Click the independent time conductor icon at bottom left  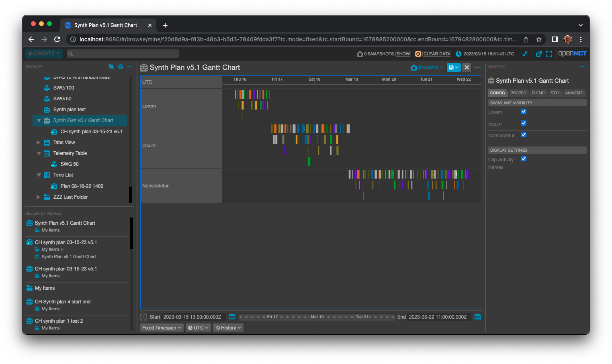tap(143, 317)
